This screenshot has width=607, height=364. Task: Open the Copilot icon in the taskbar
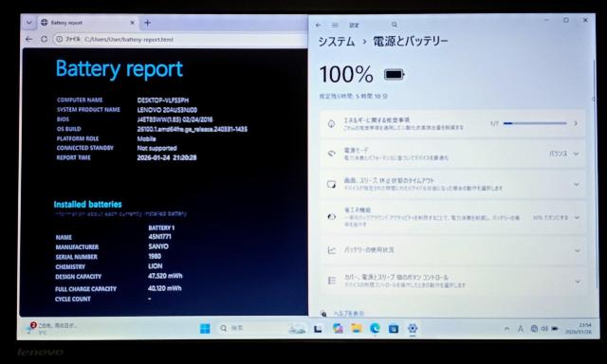[338, 328]
